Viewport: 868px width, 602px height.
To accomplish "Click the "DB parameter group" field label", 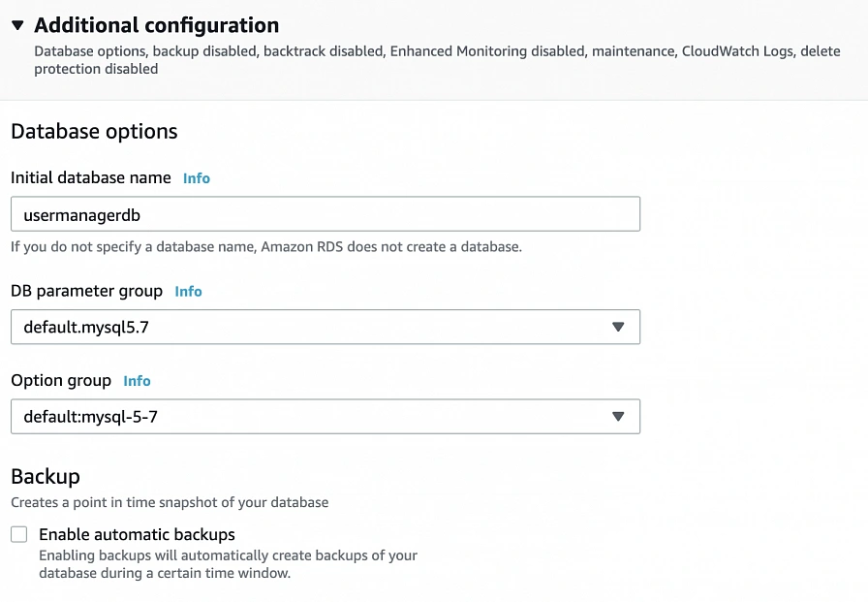I will [x=86, y=291].
